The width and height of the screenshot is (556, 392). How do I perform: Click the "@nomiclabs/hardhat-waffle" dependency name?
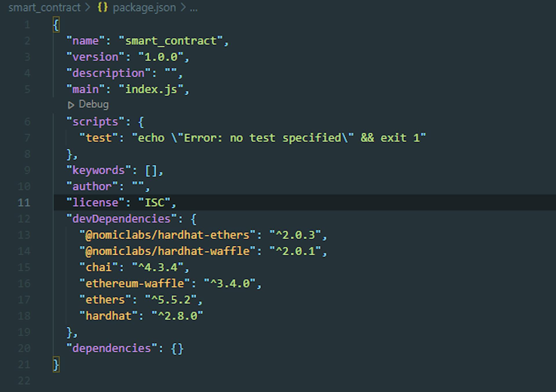[167, 251]
